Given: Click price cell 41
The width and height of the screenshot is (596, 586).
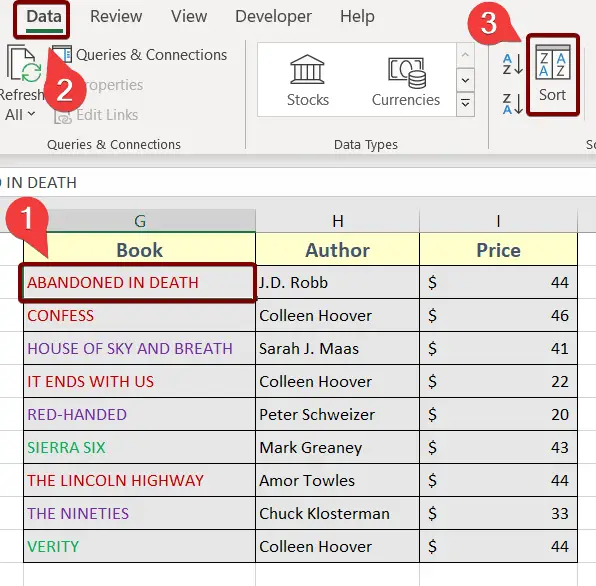Looking at the screenshot, I should (498, 348).
